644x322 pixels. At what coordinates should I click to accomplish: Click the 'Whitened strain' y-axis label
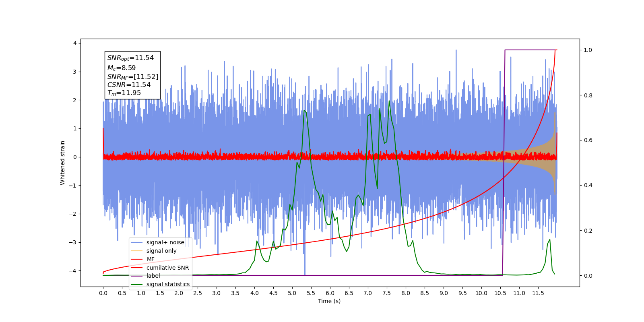coord(62,163)
